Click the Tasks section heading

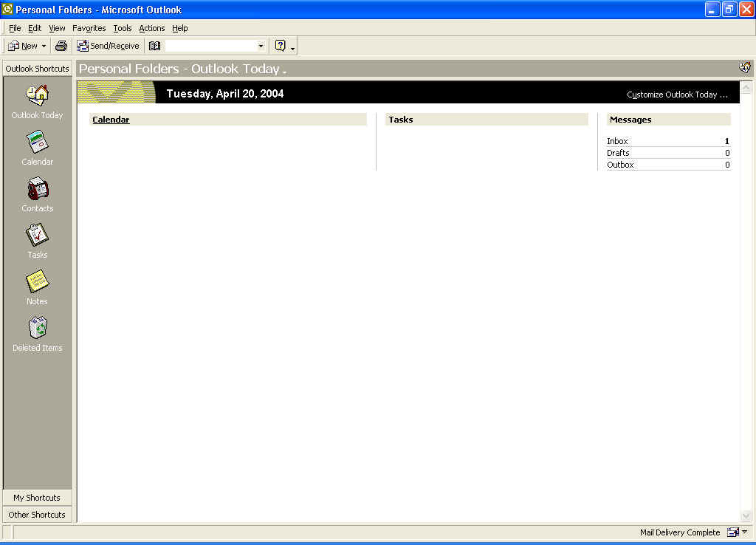pos(401,120)
